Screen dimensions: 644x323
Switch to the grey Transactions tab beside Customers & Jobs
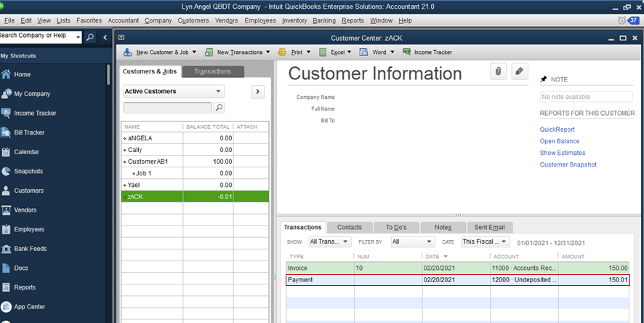click(213, 71)
